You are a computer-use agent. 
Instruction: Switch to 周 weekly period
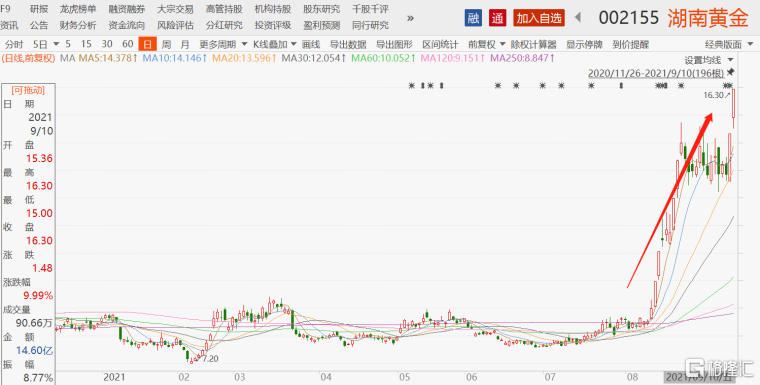tap(166, 44)
